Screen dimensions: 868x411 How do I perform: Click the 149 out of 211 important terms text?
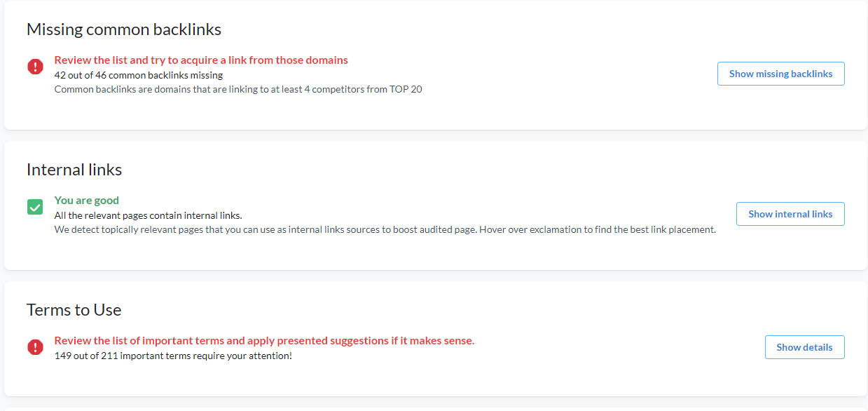coord(173,356)
